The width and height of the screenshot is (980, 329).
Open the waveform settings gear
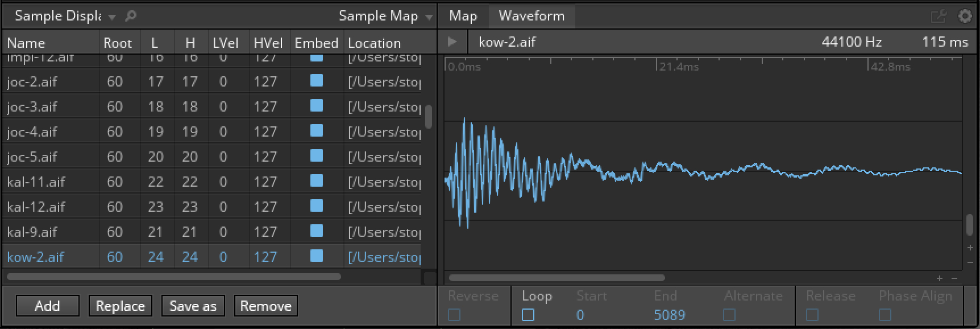point(965,16)
